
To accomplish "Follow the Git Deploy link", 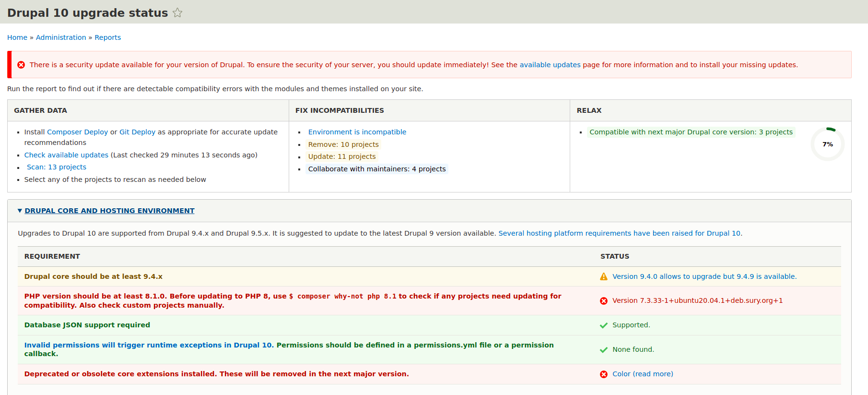I will click(137, 132).
